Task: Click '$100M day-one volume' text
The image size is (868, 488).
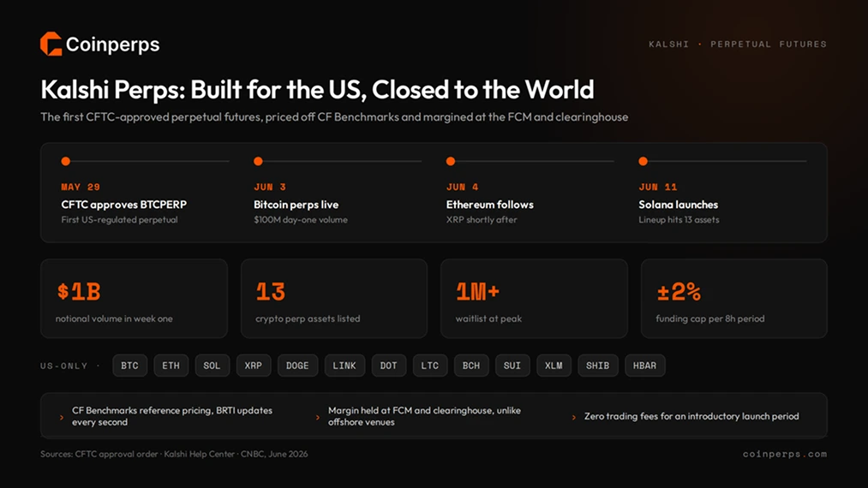Action: tap(301, 220)
